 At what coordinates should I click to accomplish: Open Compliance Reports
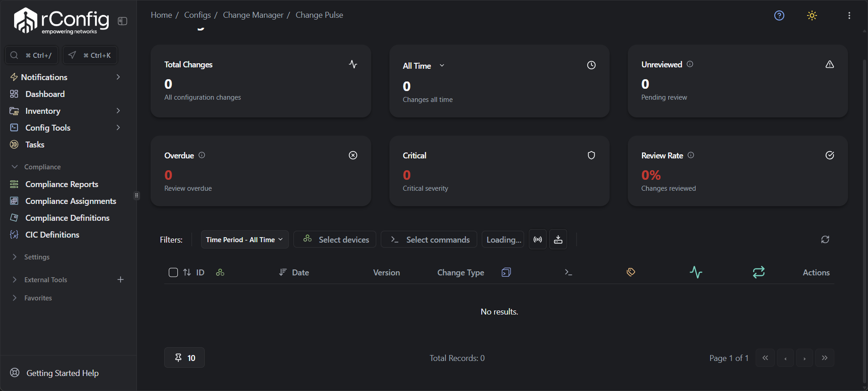tap(62, 184)
